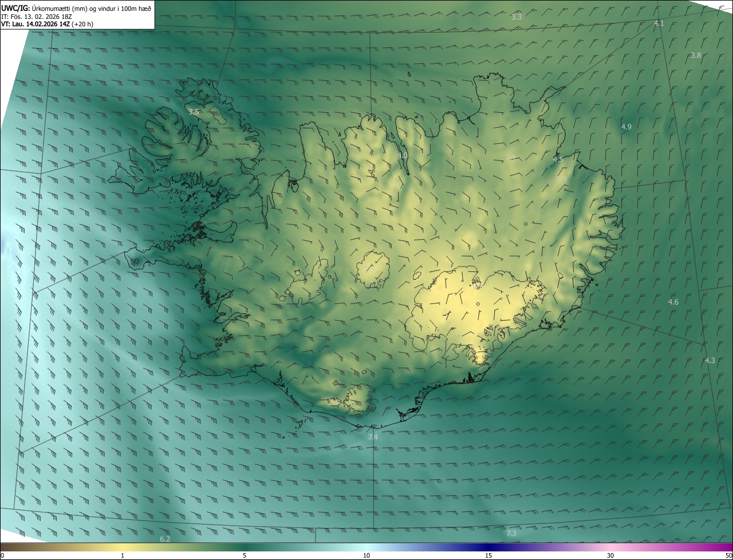Image resolution: width=733 pixels, height=560 pixels.
Task: Click the map value label '3.3'
Action: coord(517,17)
